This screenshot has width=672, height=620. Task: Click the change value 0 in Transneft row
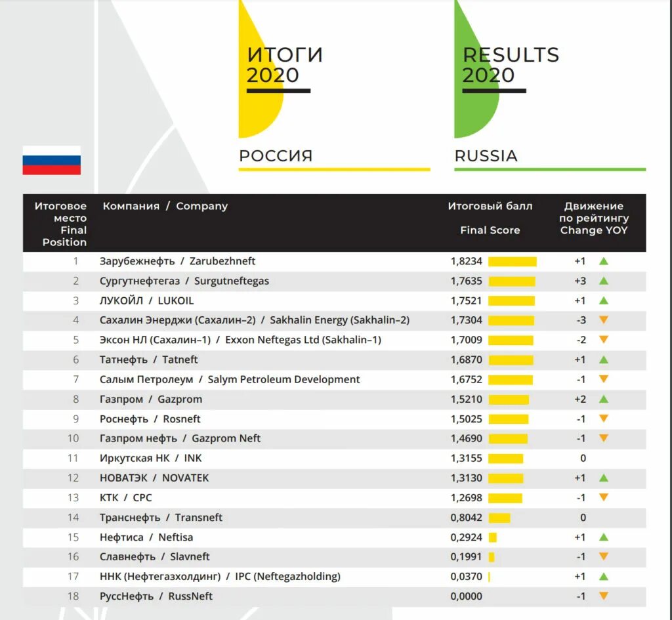click(583, 517)
